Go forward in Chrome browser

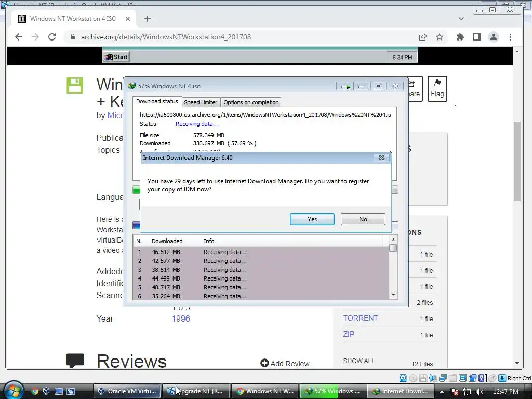[35, 37]
